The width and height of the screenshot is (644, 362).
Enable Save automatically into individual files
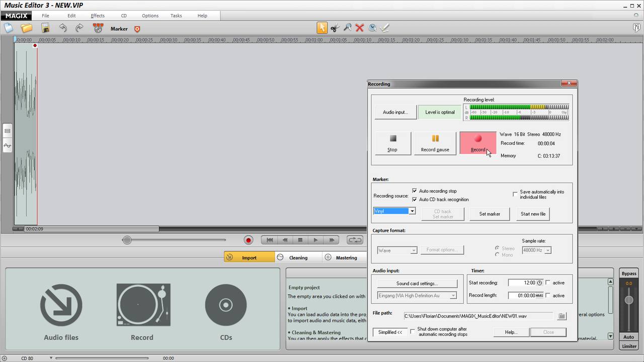[x=515, y=194]
